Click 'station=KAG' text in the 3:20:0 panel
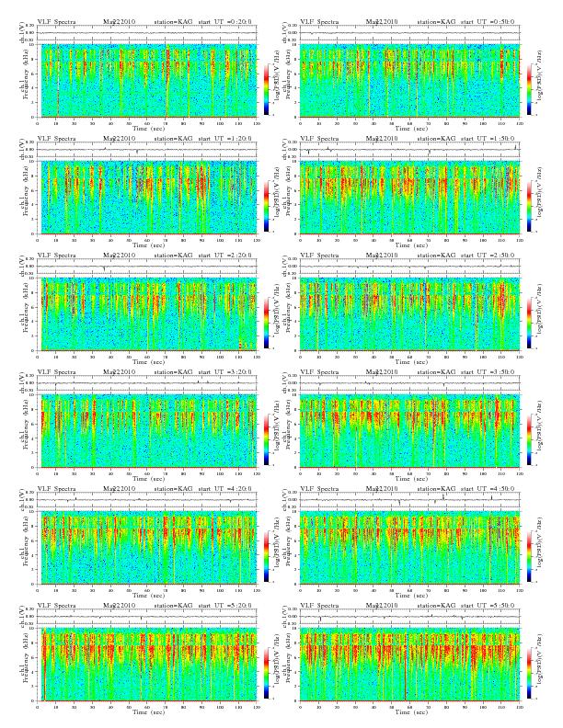 coord(173,372)
